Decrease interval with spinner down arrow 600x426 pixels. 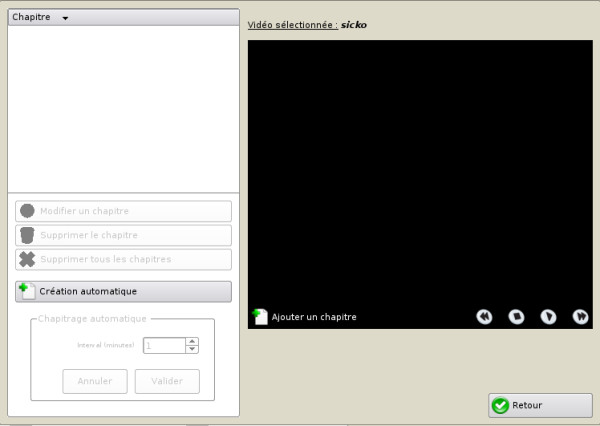point(192,349)
